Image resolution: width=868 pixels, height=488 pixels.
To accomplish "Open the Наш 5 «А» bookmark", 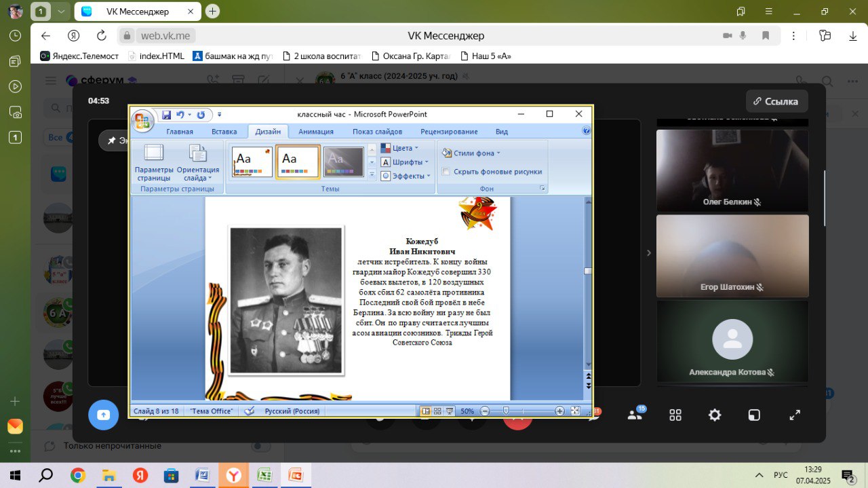I will 486,56.
